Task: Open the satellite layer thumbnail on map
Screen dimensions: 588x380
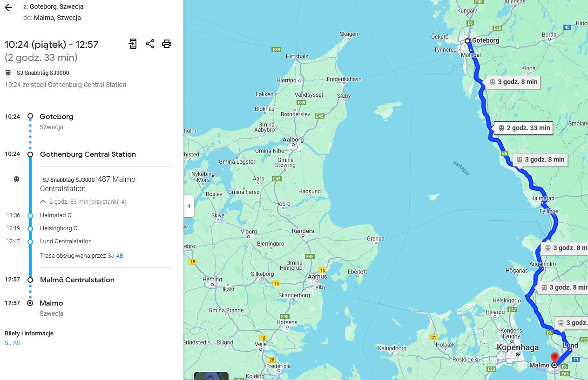Action: coord(211,376)
